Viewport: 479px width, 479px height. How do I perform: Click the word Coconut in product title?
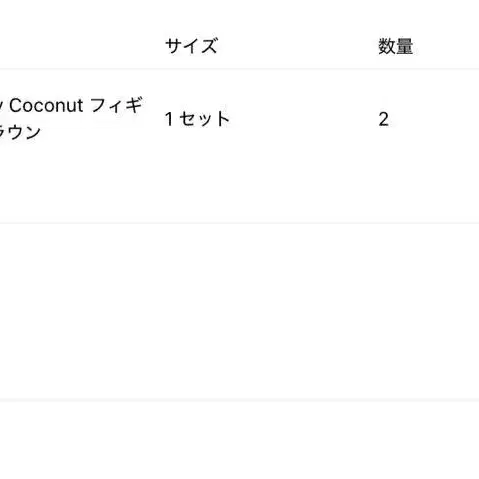[x=46, y=106]
